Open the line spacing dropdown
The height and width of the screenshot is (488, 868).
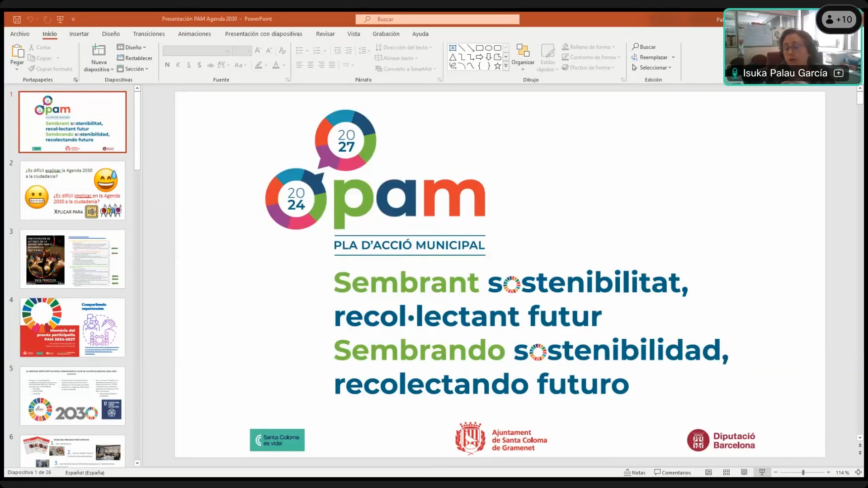(364, 51)
